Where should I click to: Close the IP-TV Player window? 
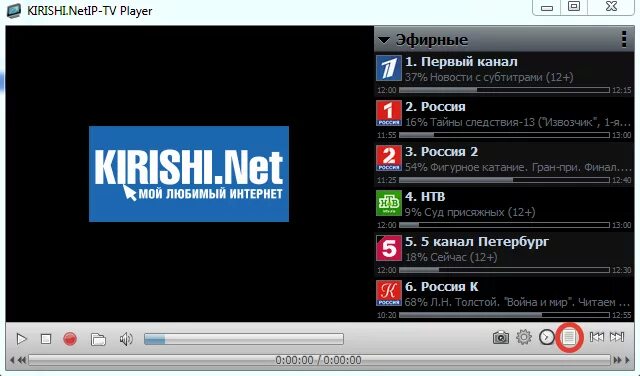[611, 7]
